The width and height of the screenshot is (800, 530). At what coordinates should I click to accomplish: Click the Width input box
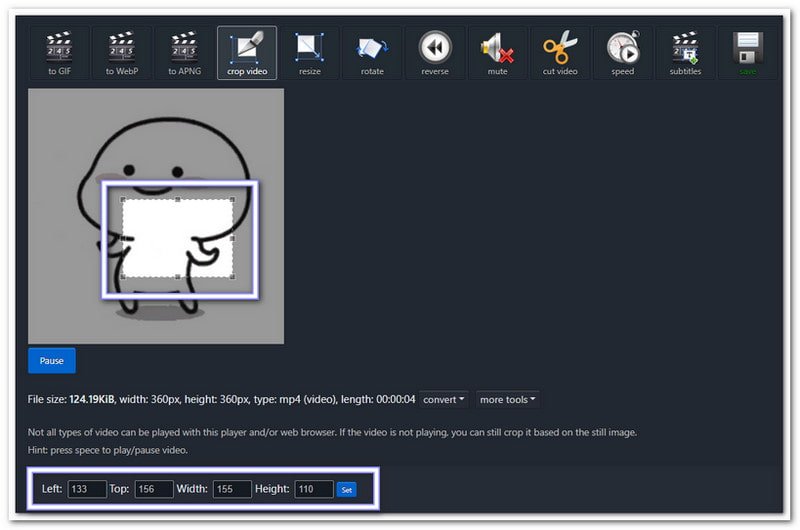point(232,489)
